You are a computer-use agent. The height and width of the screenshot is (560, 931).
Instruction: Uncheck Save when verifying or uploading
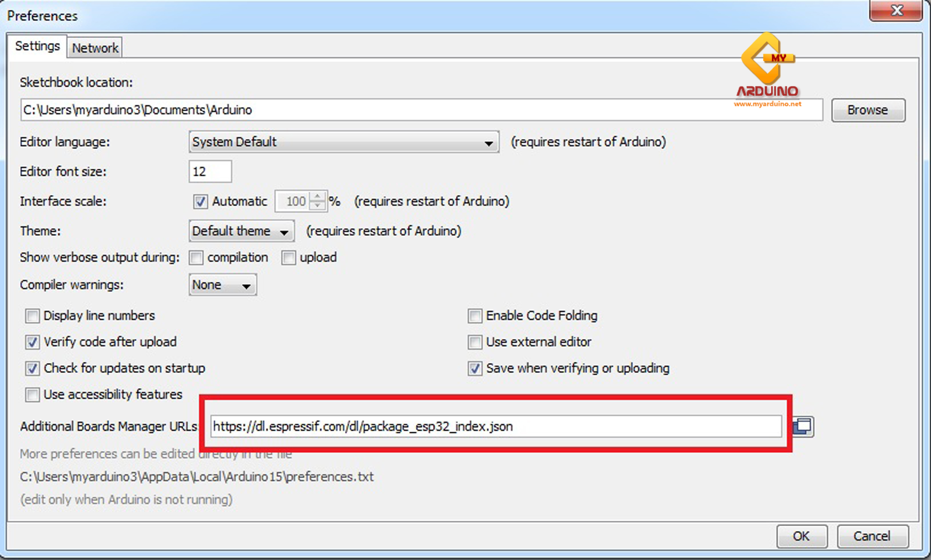[474, 368]
